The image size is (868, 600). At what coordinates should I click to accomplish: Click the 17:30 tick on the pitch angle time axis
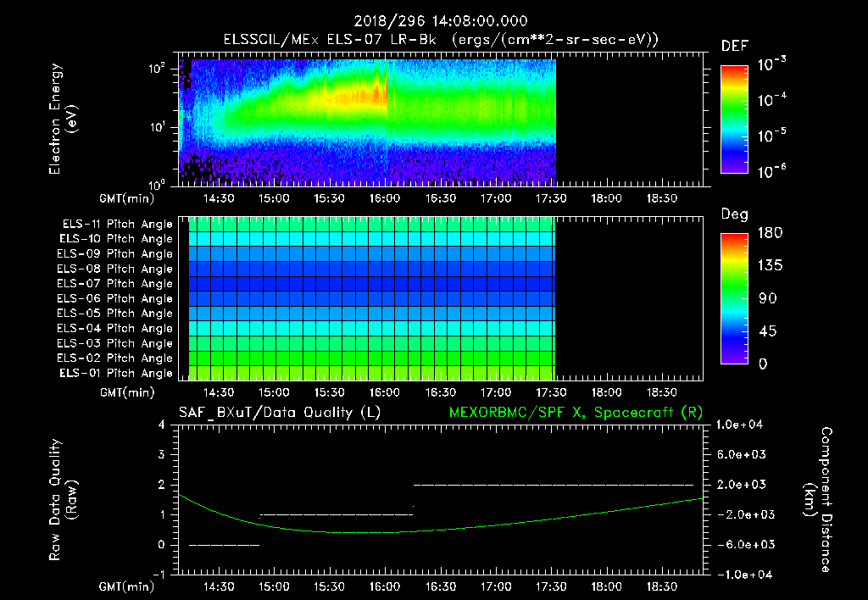point(551,392)
